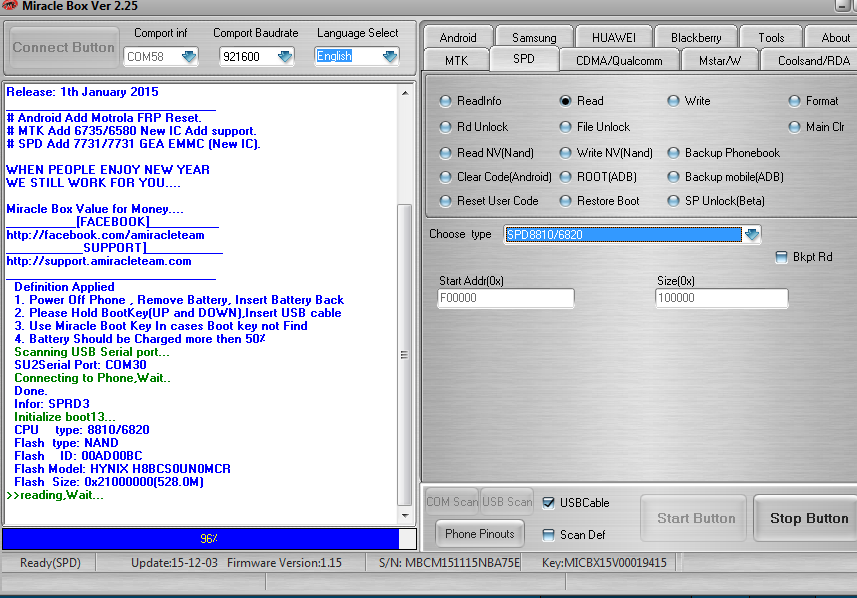
Task: Click the 921600 baudrate combo box
Action: 256,56
